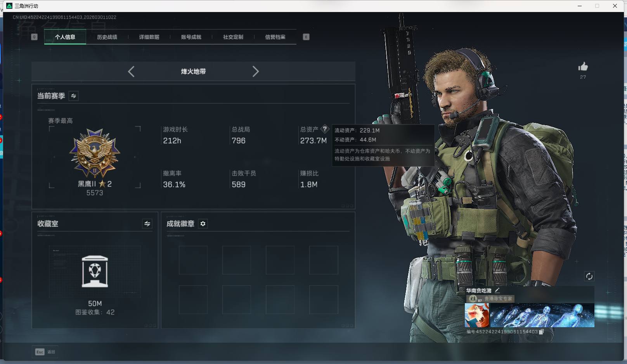Click the 烽火地带 mode title

(193, 71)
